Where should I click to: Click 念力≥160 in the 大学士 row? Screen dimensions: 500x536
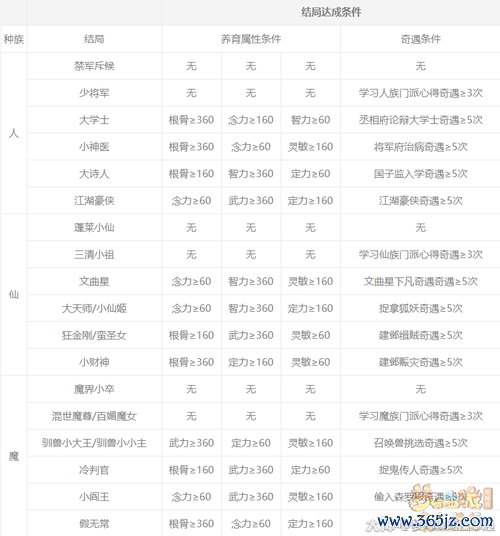tap(251, 120)
